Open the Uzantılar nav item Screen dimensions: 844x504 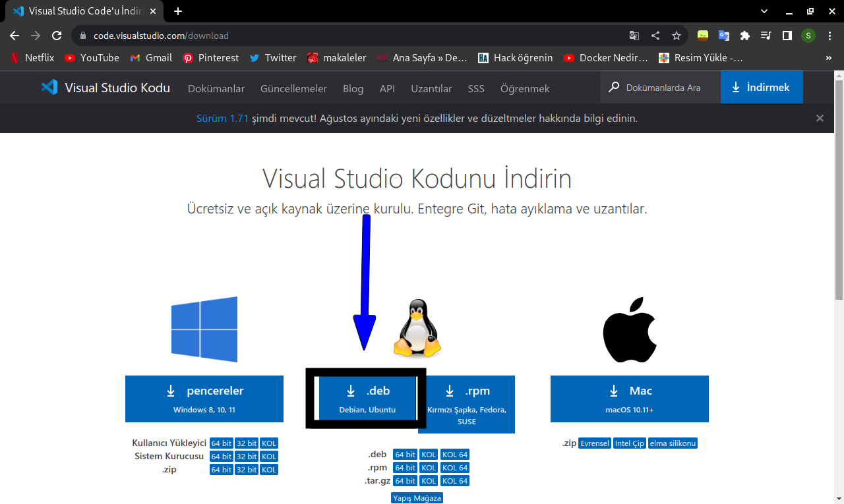coord(431,88)
